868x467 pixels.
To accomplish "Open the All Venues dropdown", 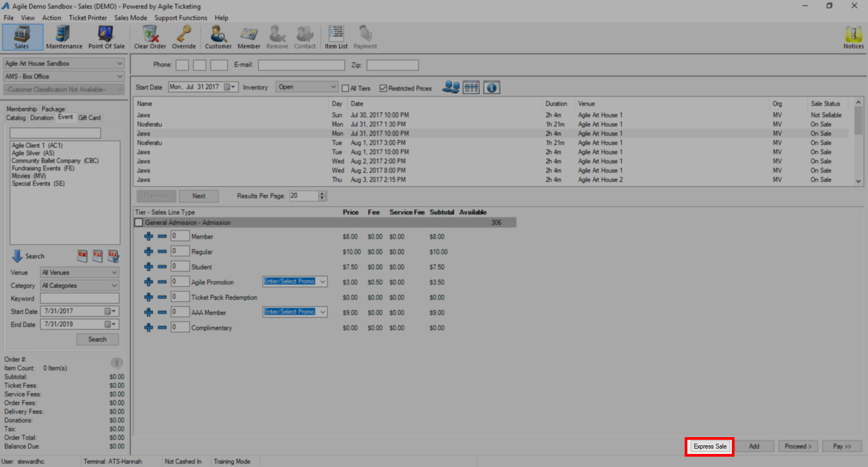I will point(80,273).
